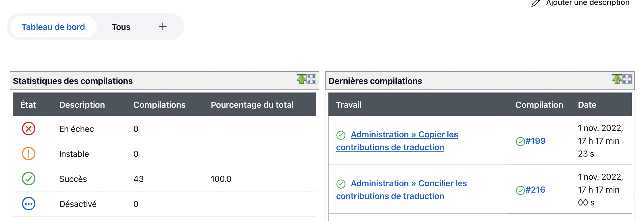Click the pencil icon for adding description
644x221 pixels.
[536, 3]
